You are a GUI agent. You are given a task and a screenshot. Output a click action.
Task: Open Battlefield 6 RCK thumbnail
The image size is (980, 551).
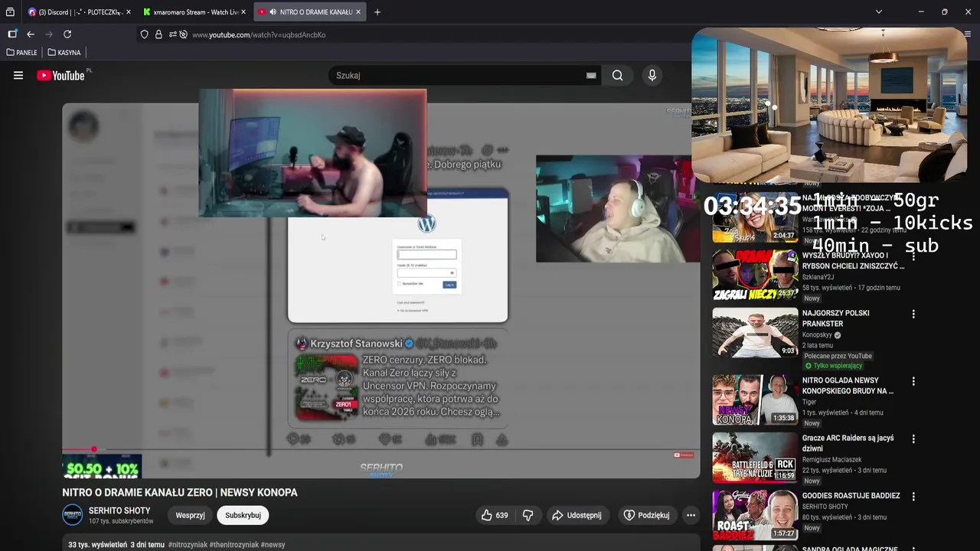tap(755, 458)
